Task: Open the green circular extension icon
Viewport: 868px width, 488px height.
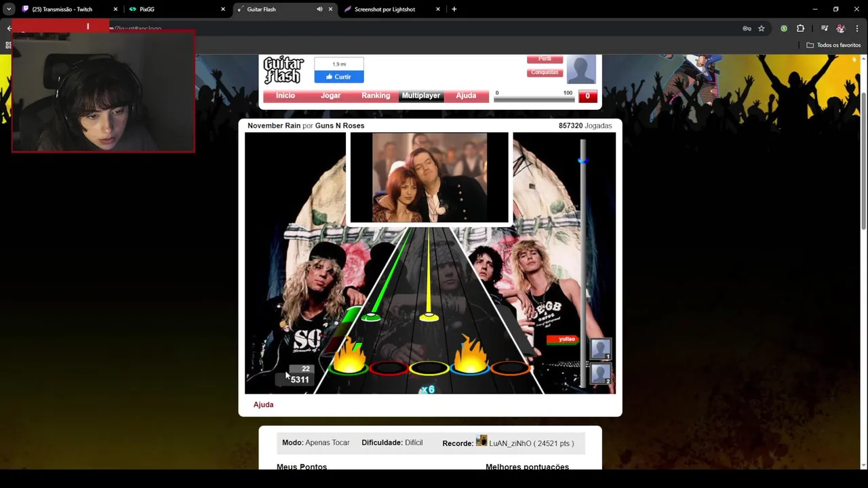Action: pos(784,28)
